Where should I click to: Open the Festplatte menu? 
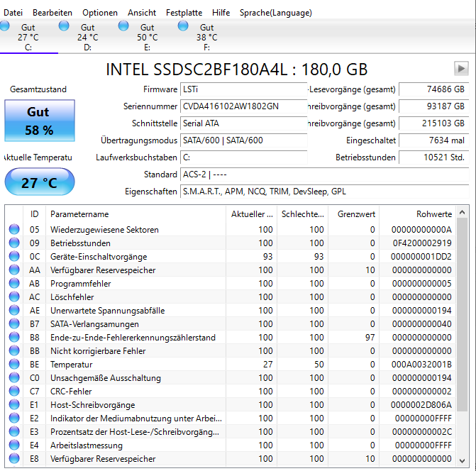point(184,13)
